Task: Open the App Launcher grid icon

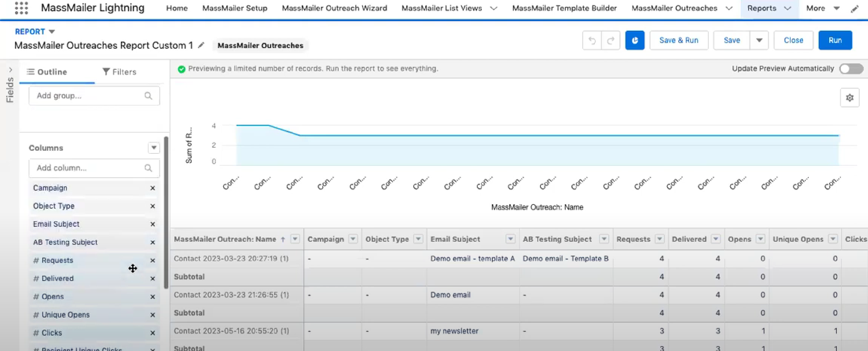Action: 21,8
